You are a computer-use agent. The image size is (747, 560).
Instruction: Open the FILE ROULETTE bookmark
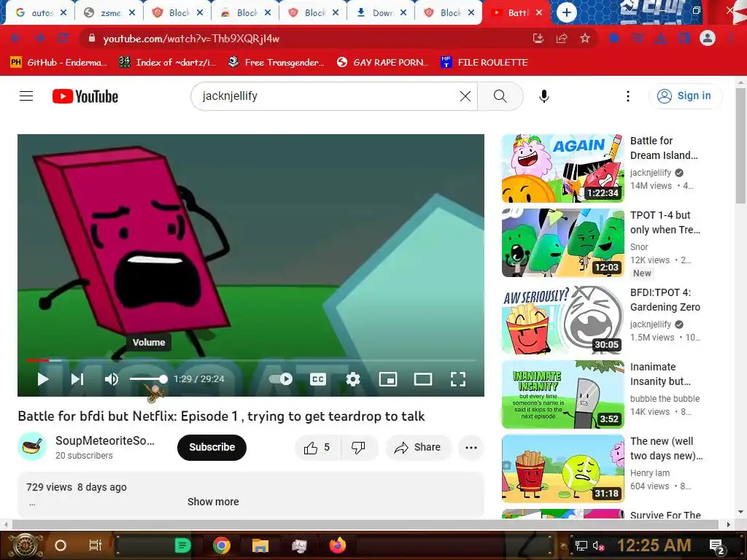(x=484, y=63)
